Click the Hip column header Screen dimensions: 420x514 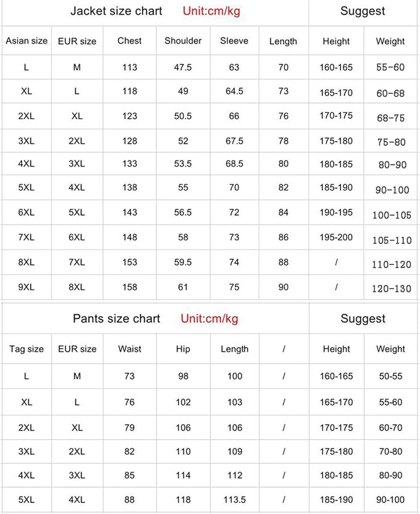(183, 349)
